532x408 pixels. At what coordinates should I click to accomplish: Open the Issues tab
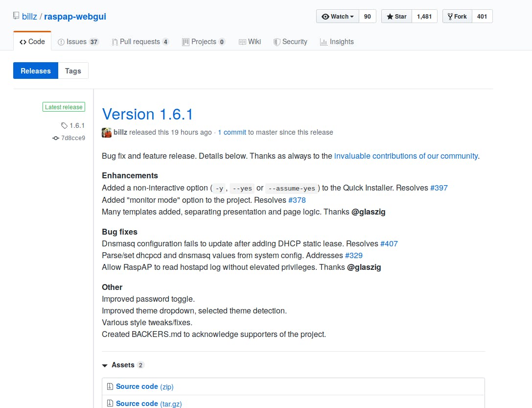[x=78, y=42]
